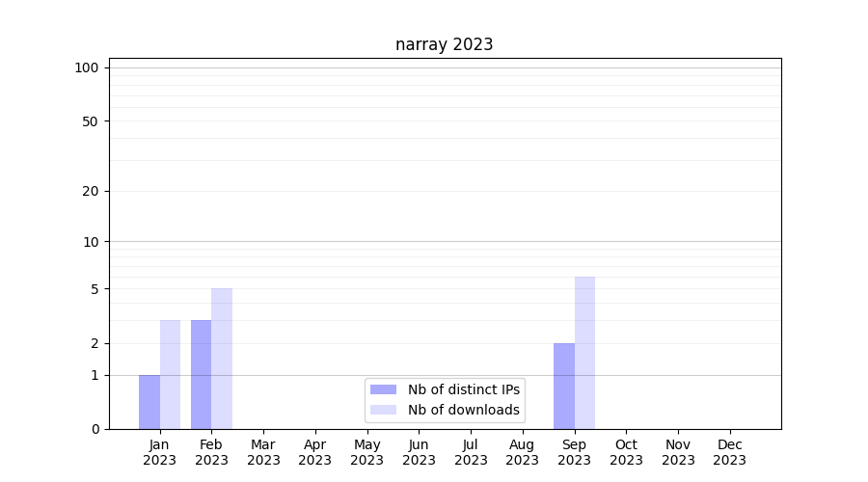Click the 'Dec 2023' x-axis label
The image size is (868, 482).
[x=729, y=452]
